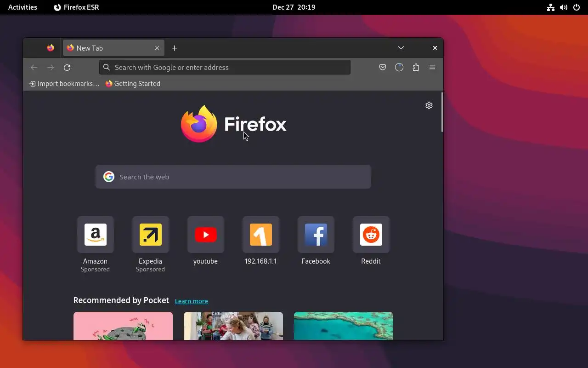
Task: Open Firefox ESR app menu in top bar
Action: (76, 7)
